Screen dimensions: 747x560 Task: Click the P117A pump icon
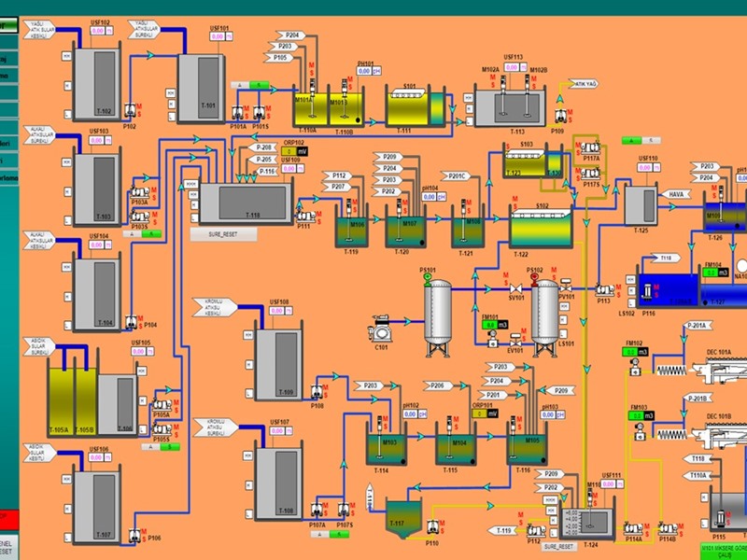[591, 148]
